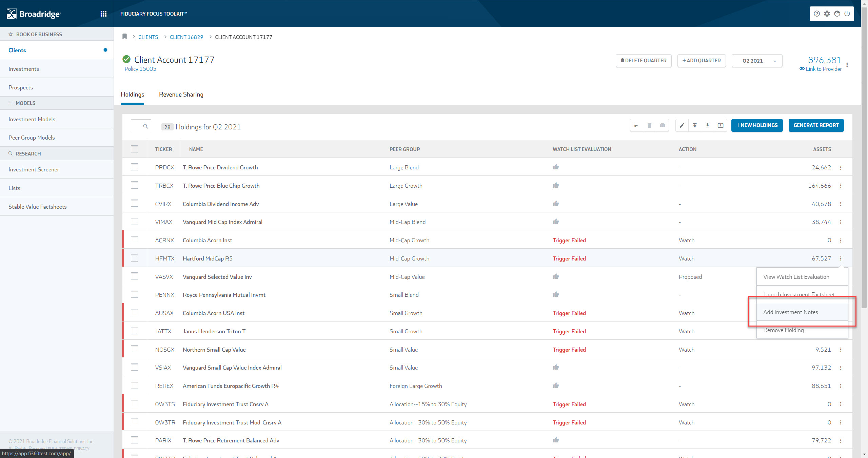Click the download arrow icon in holdings toolbar
The width and height of the screenshot is (868, 458).
[x=708, y=126]
